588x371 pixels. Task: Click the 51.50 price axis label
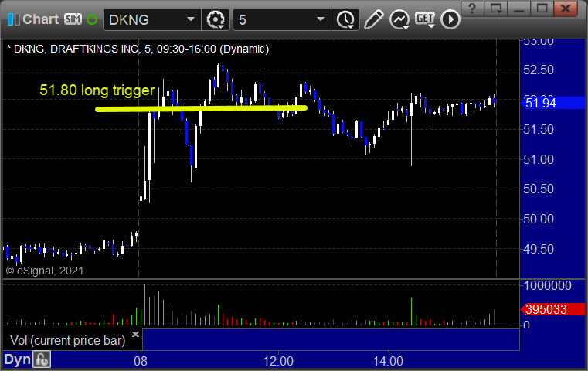point(538,129)
